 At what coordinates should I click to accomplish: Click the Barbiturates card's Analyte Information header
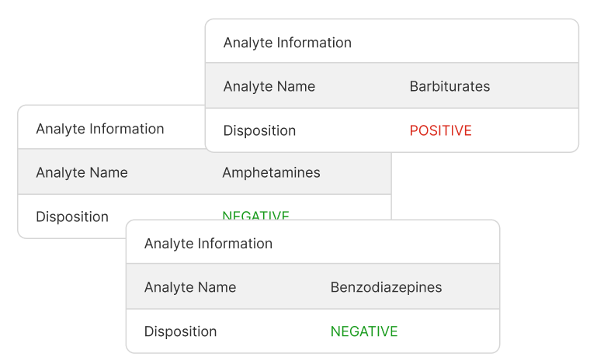pyautogui.click(x=287, y=43)
